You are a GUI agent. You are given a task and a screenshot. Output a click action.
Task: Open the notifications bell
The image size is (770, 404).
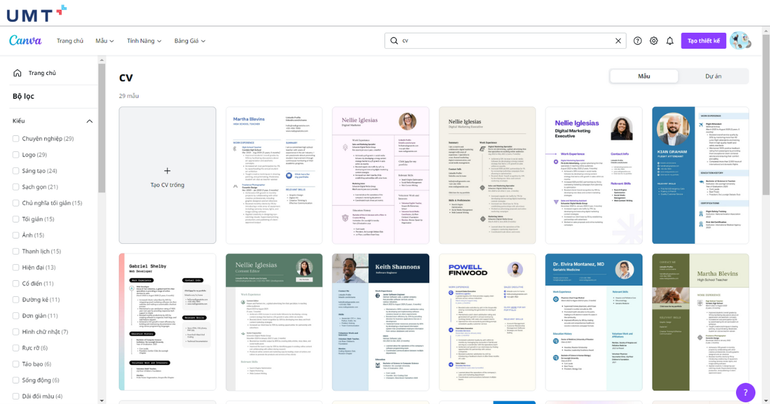(670, 41)
